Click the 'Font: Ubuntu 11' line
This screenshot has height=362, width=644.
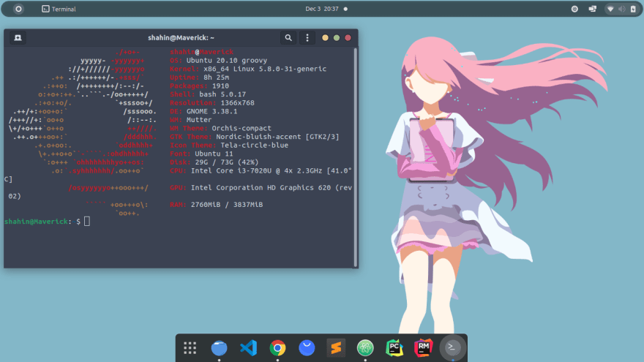pyautogui.click(x=202, y=154)
